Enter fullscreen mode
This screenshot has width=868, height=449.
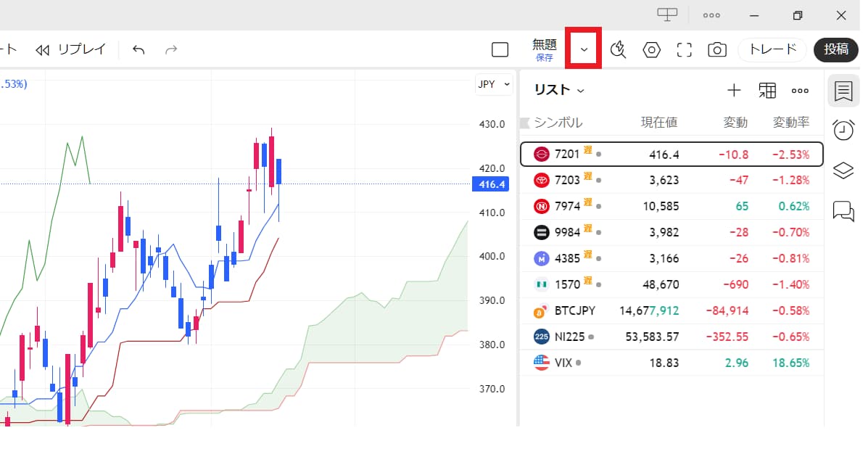(x=684, y=49)
